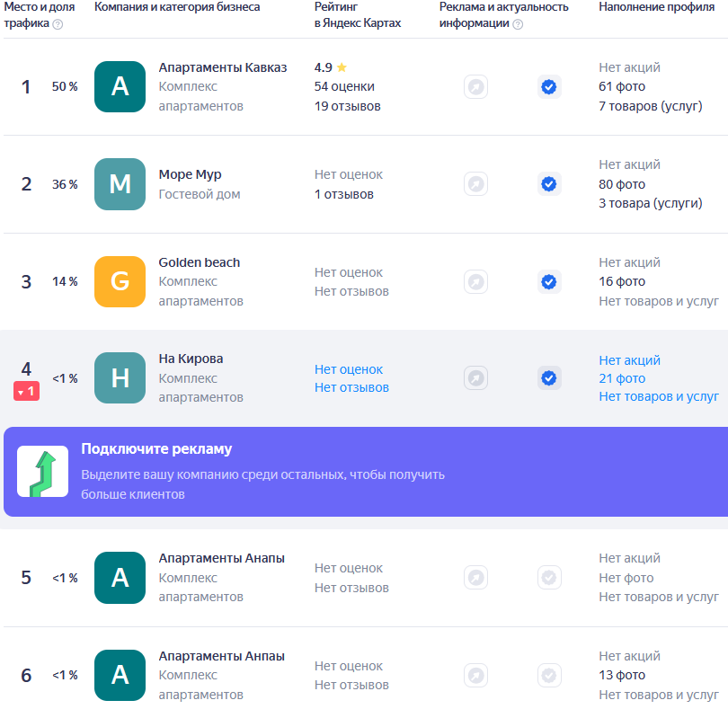Screen dimensions: 728x718
Task: Click the '16 фото' text
Action: coord(622,282)
